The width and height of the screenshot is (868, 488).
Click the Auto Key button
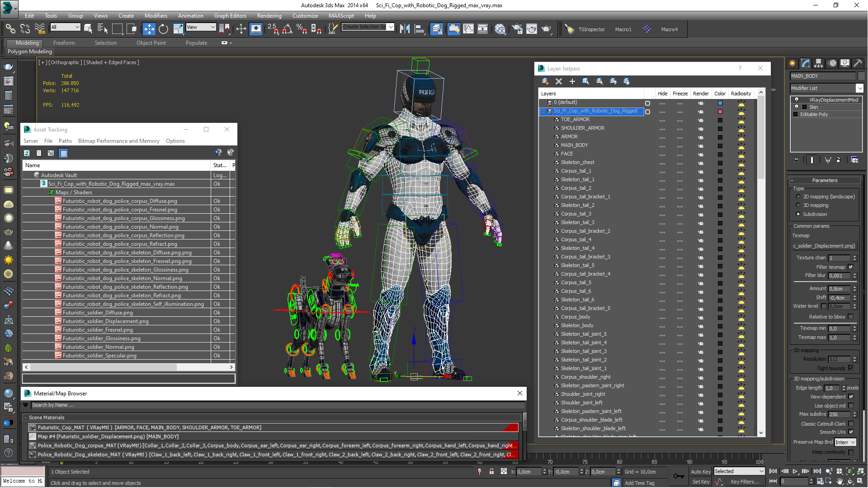pos(701,472)
